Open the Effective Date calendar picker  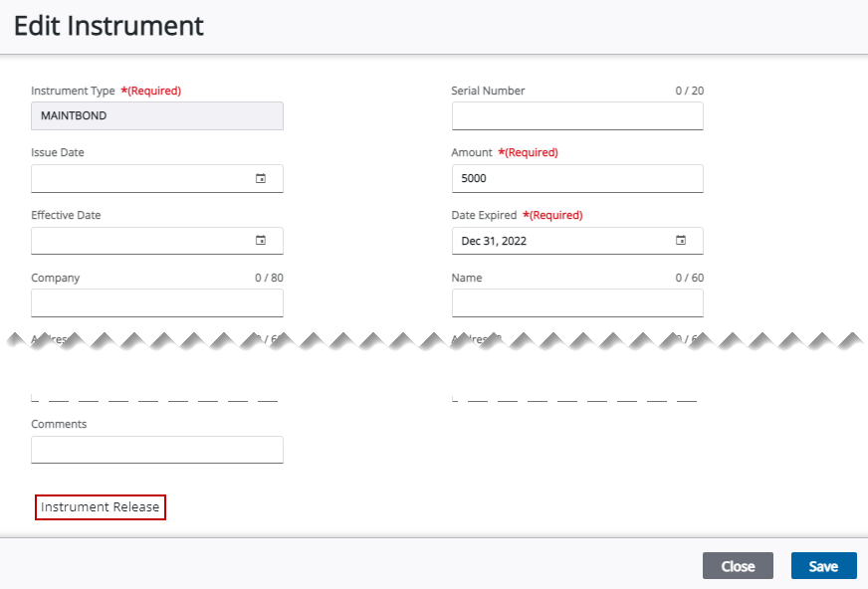pyautogui.click(x=261, y=241)
